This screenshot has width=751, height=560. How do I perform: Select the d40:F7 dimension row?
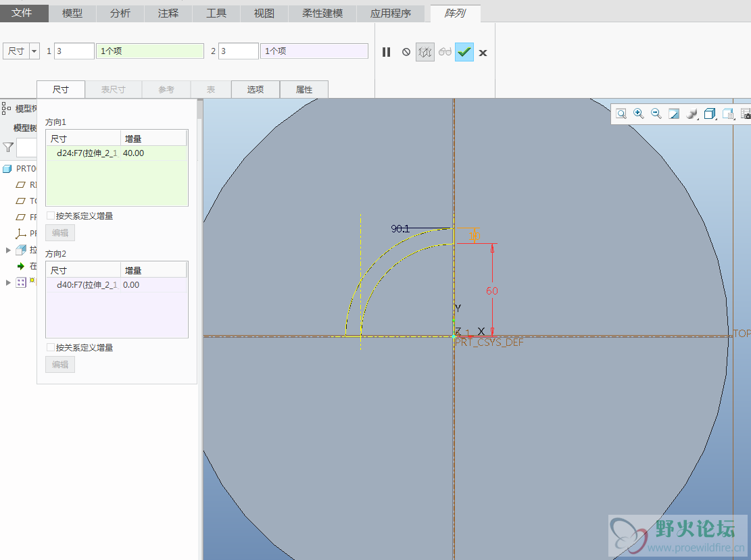coord(117,285)
